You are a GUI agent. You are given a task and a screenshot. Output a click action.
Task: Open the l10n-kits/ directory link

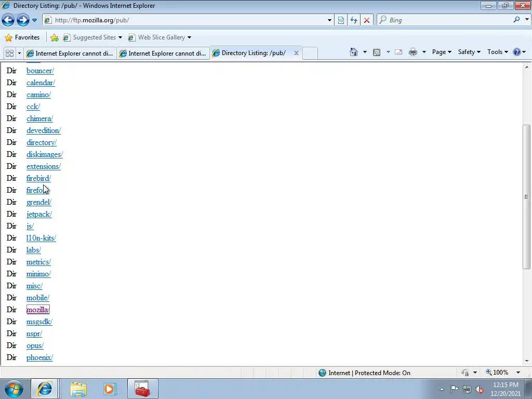(41, 238)
